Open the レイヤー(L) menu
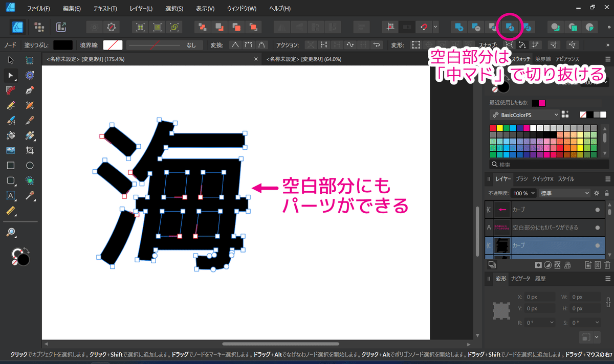The image size is (614, 364). pos(141,9)
